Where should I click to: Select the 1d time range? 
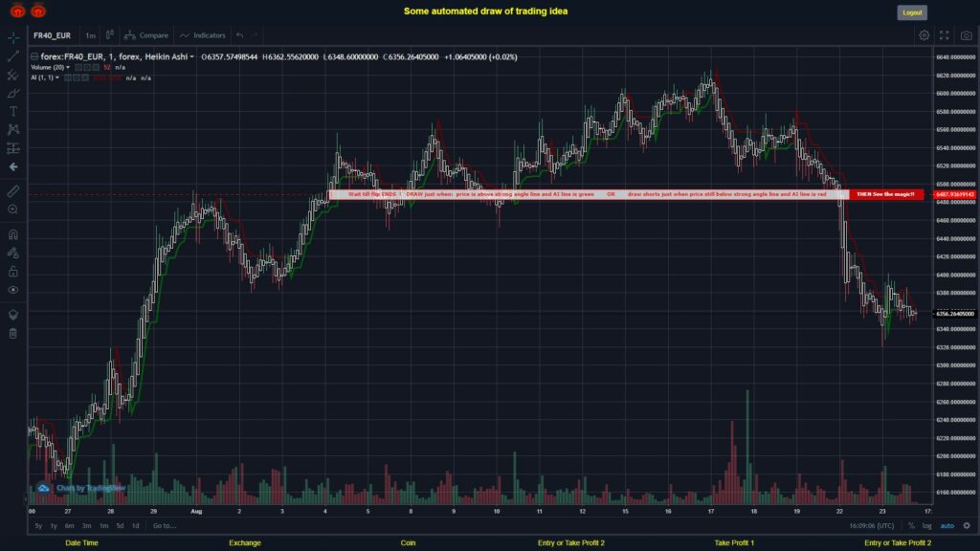136,526
